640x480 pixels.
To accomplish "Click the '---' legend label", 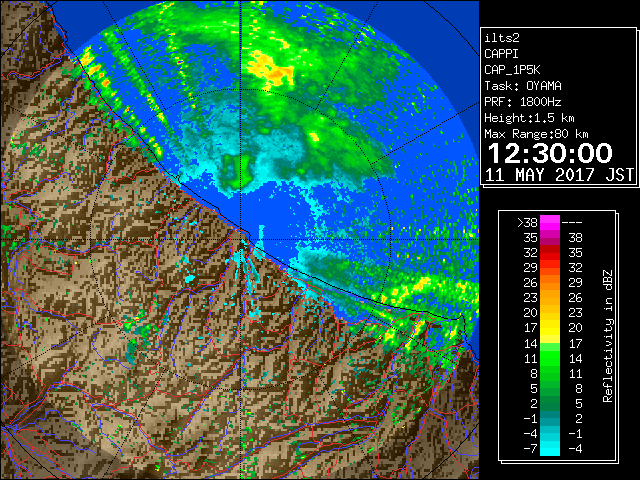I will [x=572, y=223].
